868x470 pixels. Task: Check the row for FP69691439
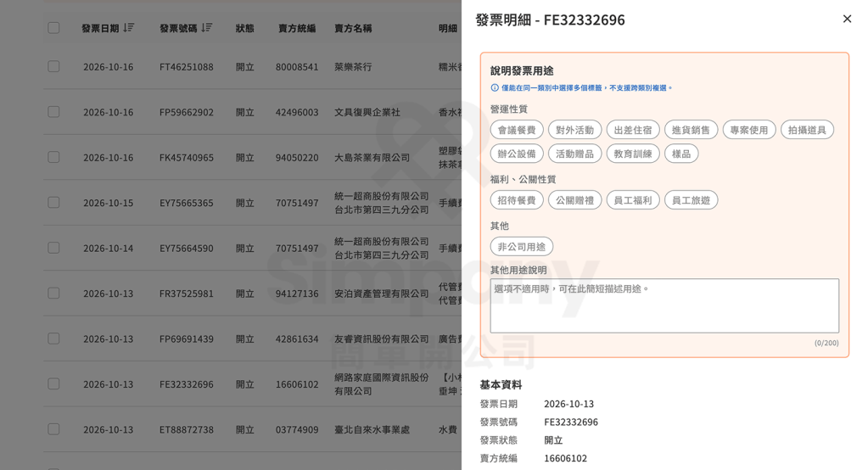pyautogui.click(x=53, y=339)
